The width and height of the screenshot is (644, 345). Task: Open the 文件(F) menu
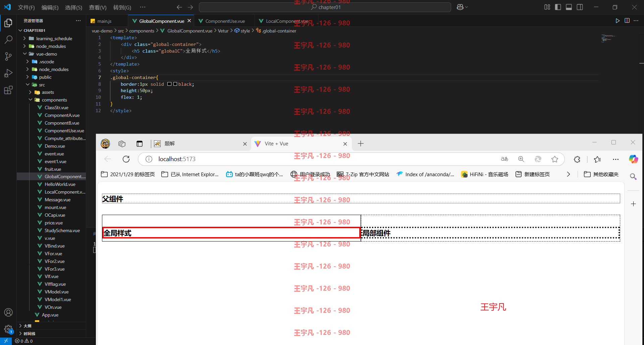coord(26,7)
